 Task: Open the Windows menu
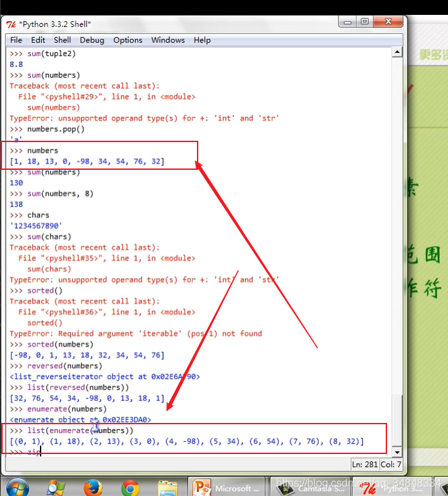168,40
